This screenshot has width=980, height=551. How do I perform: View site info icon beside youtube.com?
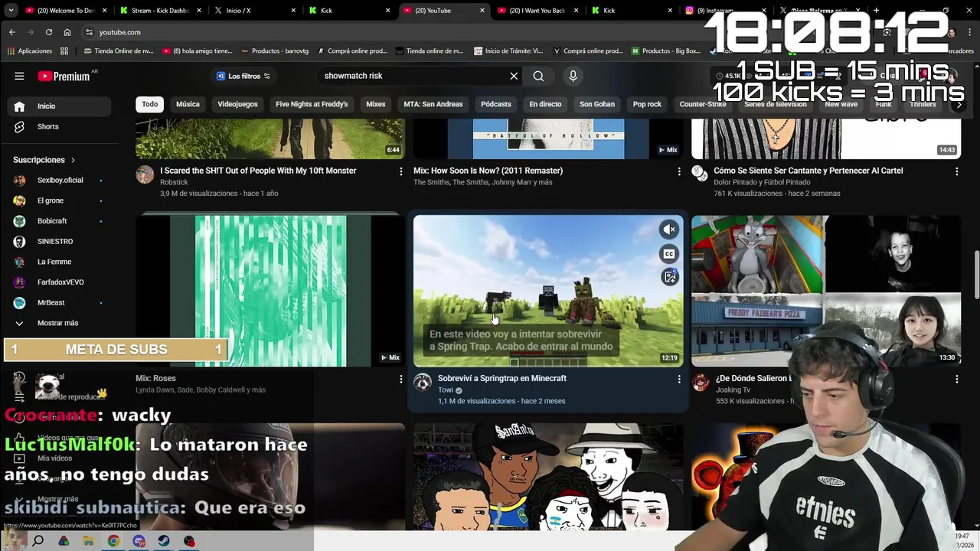[x=89, y=32]
